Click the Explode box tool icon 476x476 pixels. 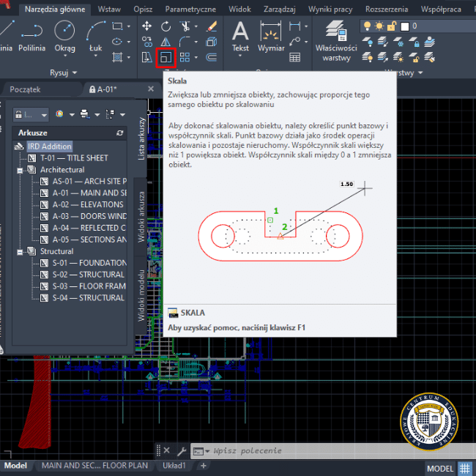coord(212,42)
